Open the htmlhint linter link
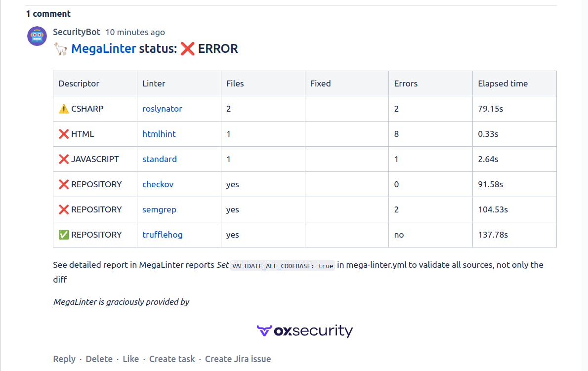 [x=159, y=134]
